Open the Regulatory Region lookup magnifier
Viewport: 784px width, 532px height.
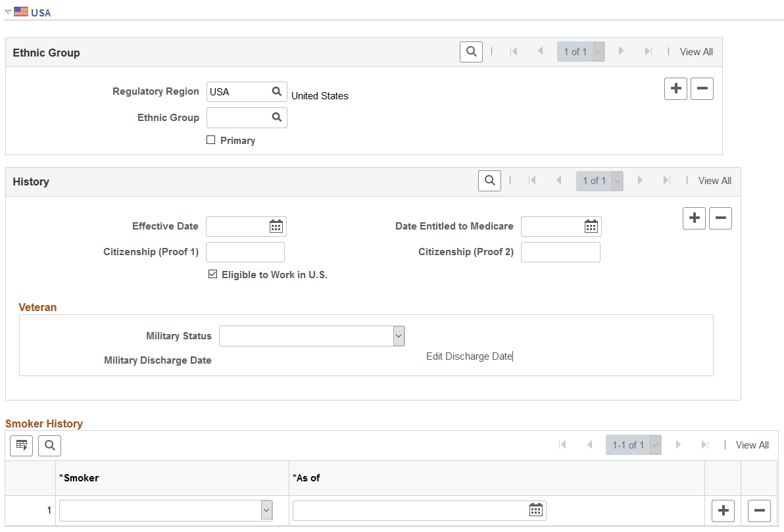276,91
